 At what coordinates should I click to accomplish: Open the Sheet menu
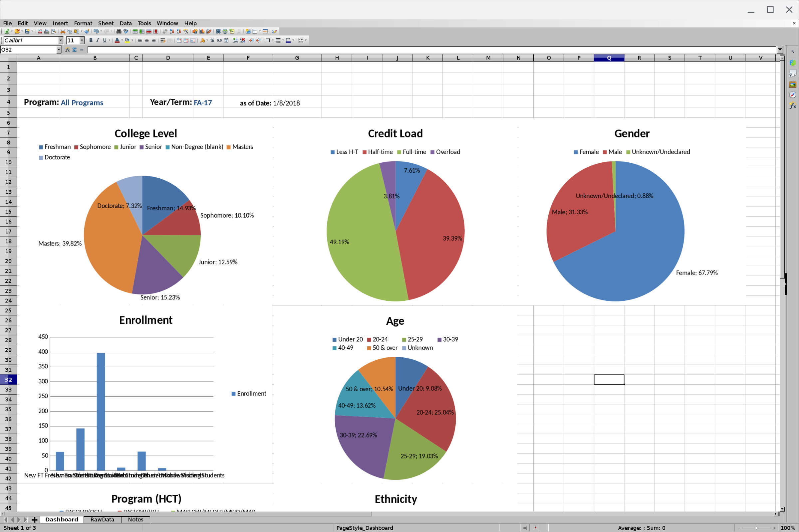tap(106, 23)
